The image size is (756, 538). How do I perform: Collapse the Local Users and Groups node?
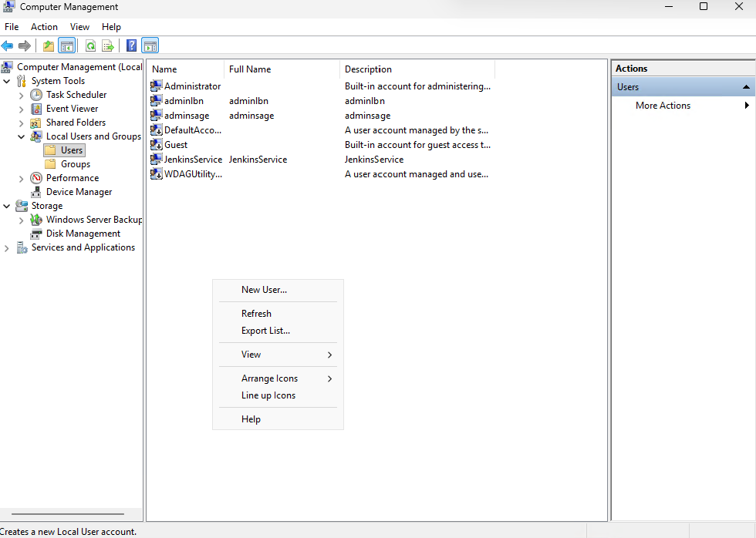click(x=21, y=136)
